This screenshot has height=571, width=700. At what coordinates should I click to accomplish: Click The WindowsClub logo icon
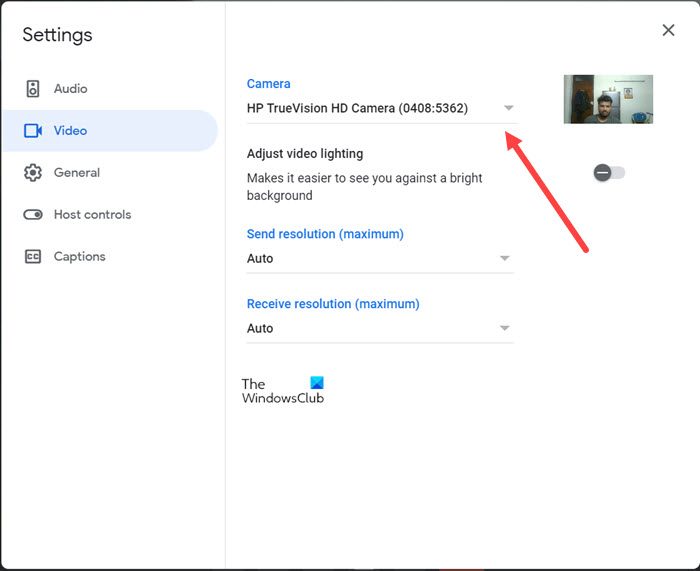317,383
